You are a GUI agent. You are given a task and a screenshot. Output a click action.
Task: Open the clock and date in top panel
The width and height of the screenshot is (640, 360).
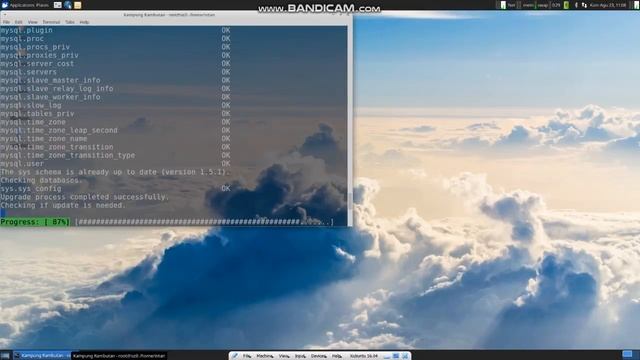[x=608, y=5]
